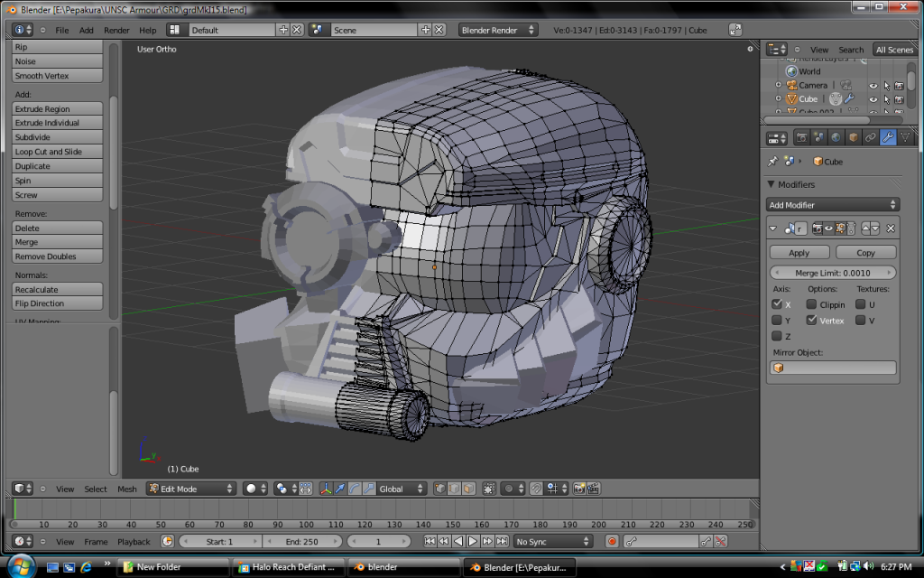
Task: Toggle Camera renderability in outliner
Action: point(900,86)
